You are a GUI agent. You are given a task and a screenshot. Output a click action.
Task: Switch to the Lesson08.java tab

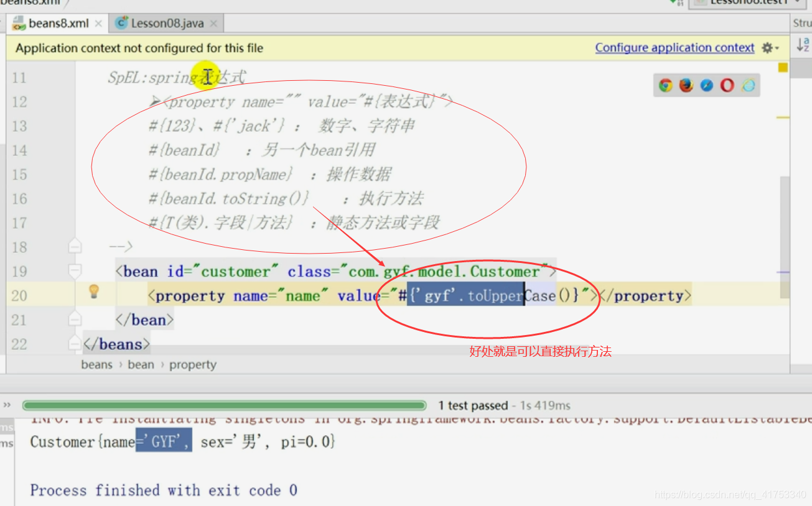[167, 24]
